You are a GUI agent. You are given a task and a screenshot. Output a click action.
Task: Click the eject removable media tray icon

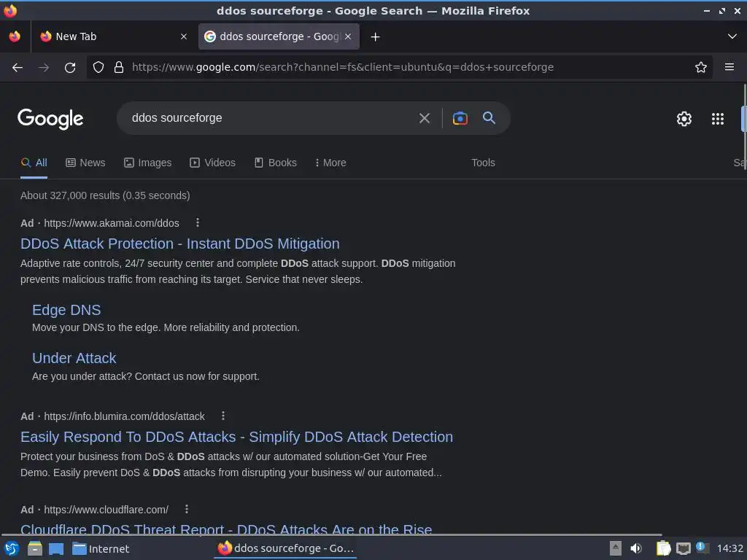click(x=615, y=548)
